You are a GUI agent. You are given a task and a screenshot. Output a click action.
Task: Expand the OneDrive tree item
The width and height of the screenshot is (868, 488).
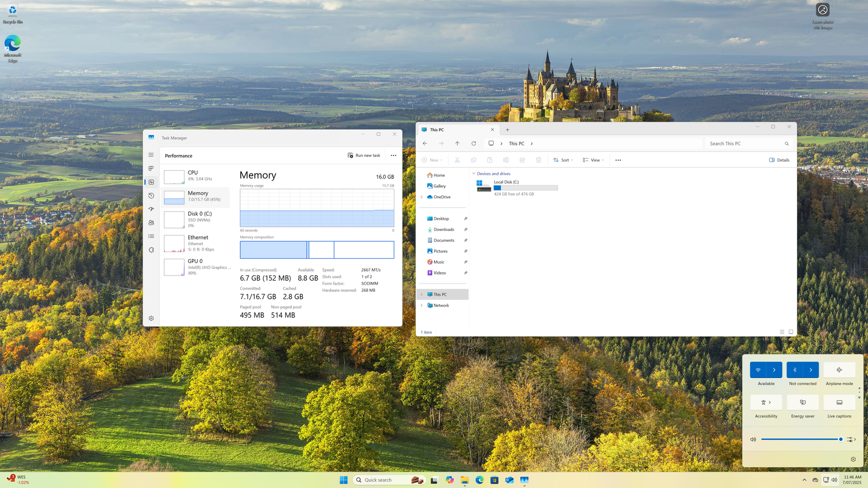click(x=422, y=197)
